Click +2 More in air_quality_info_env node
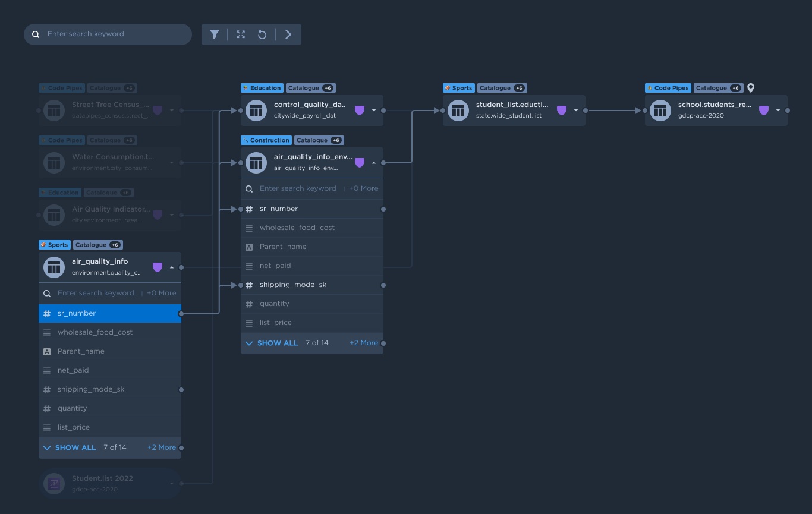The image size is (812, 514). pos(364,343)
